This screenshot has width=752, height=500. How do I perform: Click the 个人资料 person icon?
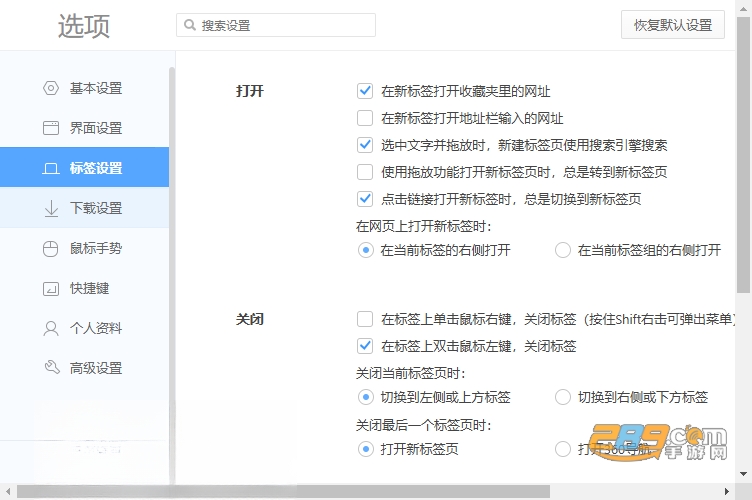click(x=51, y=328)
